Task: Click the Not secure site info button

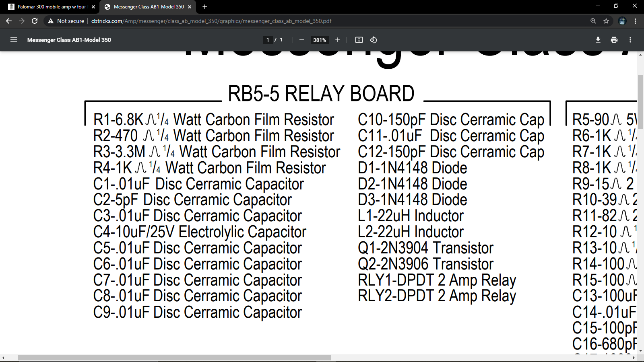Action: 66,21
